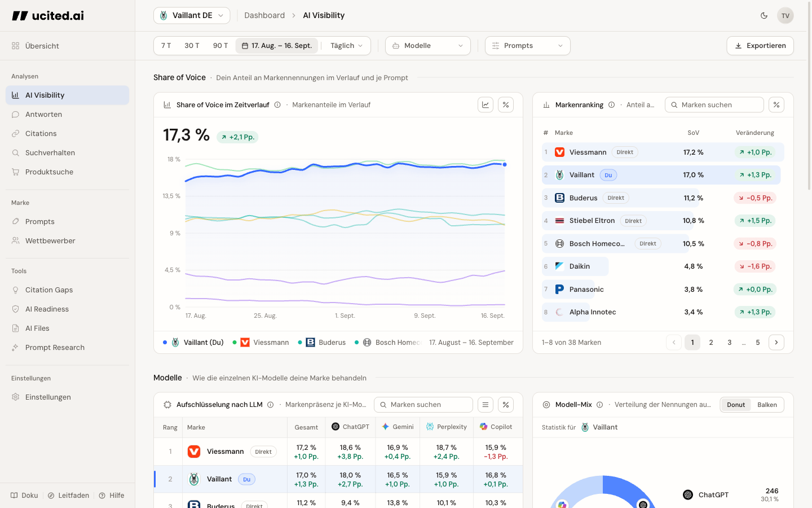Navigate to Citations in sidebar

point(68,134)
